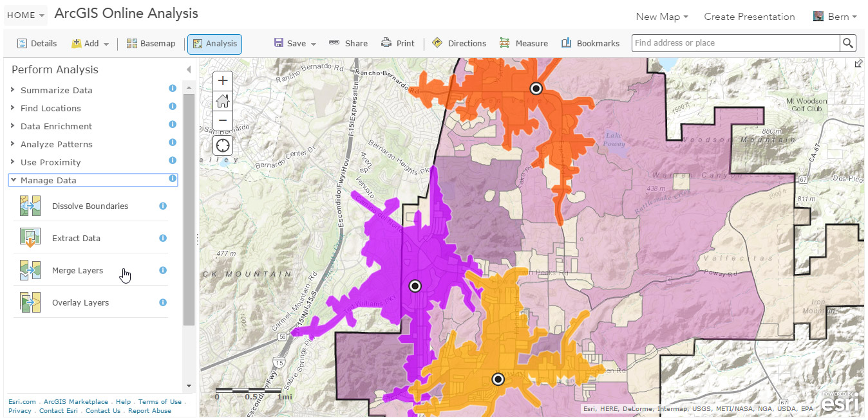Image resolution: width=868 pixels, height=420 pixels.
Task: Click the scrollbar down arrow
Action: click(x=189, y=386)
